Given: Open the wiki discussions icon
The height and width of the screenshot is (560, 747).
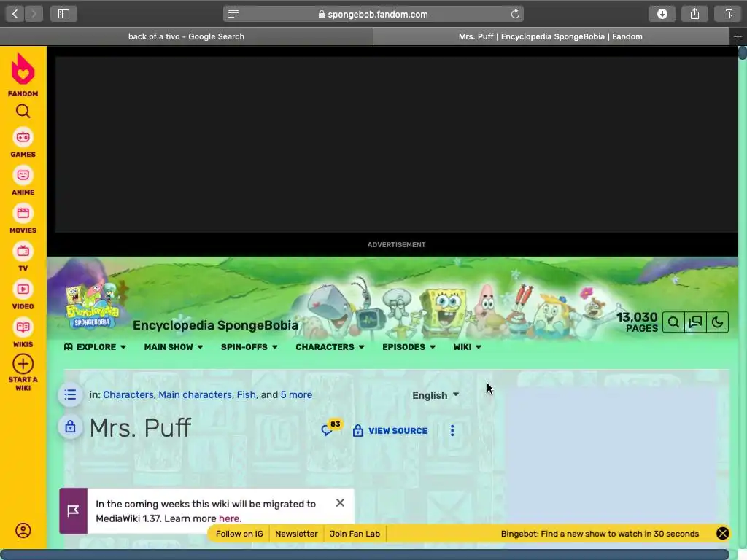Looking at the screenshot, I should point(695,322).
